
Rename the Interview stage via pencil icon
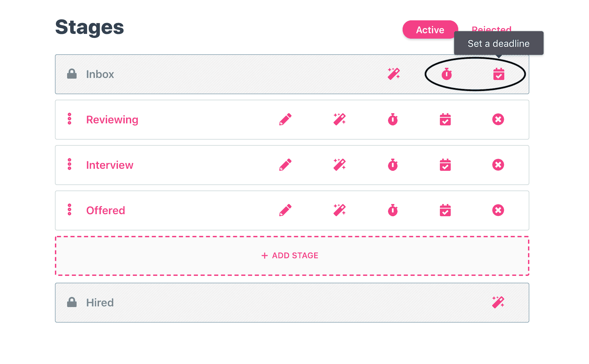point(285,165)
